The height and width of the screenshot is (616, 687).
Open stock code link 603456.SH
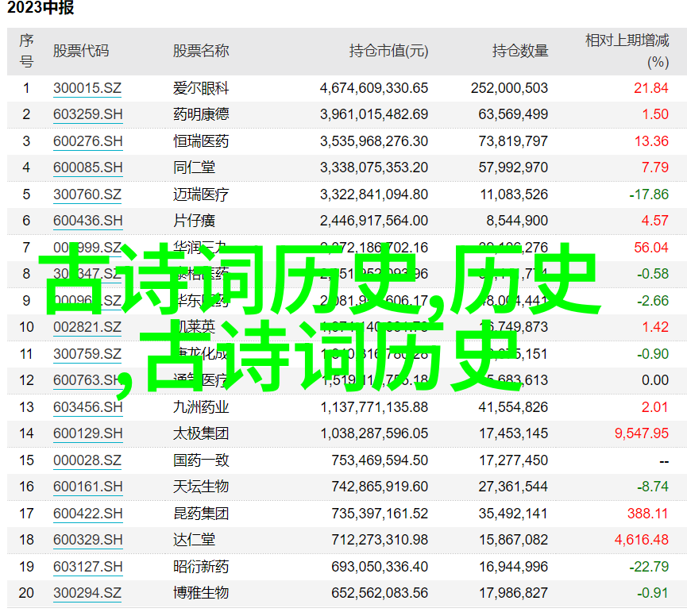tap(87, 407)
